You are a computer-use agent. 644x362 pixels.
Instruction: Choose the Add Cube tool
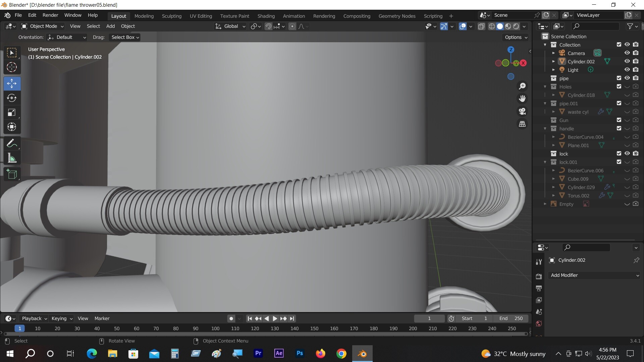pyautogui.click(x=12, y=174)
